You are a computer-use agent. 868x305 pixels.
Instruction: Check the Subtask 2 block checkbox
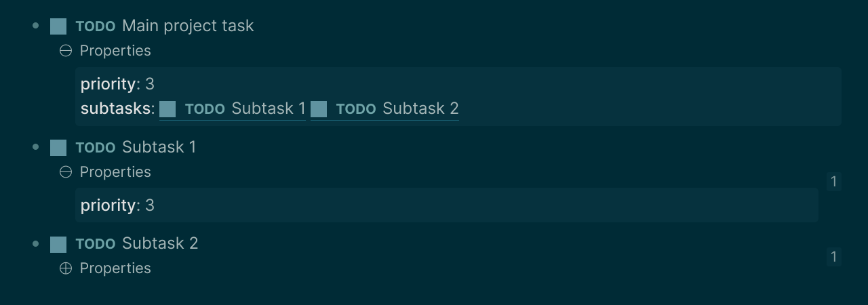pyautogui.click(x=58, y=244)
